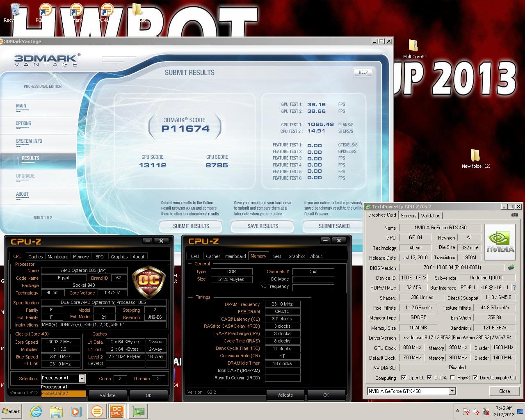Select the Graphics Card tab in GPU-Z
Image resolution: width=525 pixels, height=420 pixels.
382,215
